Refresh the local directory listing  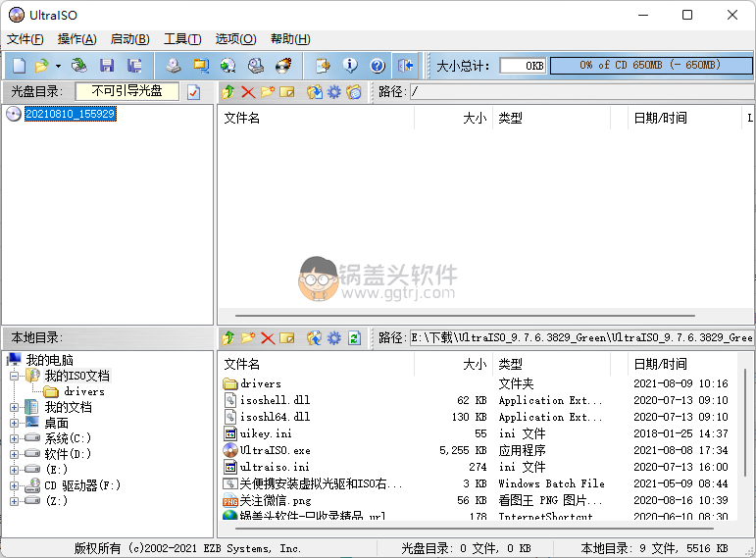point(354,338)
